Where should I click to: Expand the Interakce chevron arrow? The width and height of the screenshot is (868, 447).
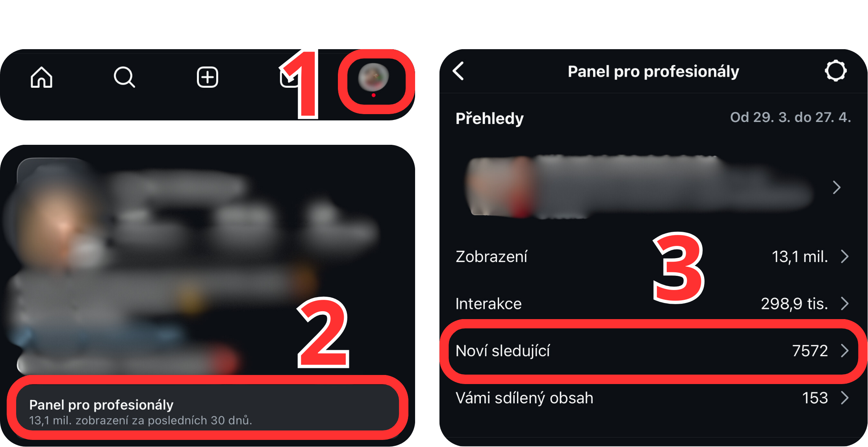pyautogui.click(x=845, y=304)
